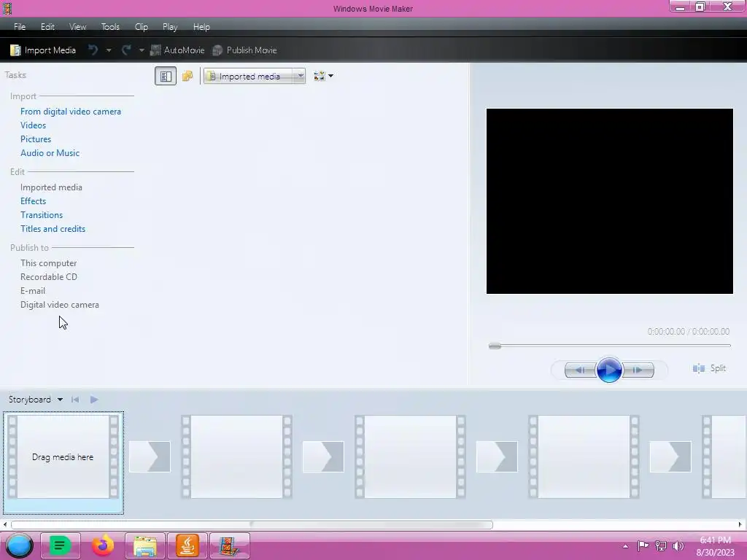Screen dimensions: 747x560
Task: Show hidden tray icons arrow
Action: pyautogui.click(x=625, y=546)
